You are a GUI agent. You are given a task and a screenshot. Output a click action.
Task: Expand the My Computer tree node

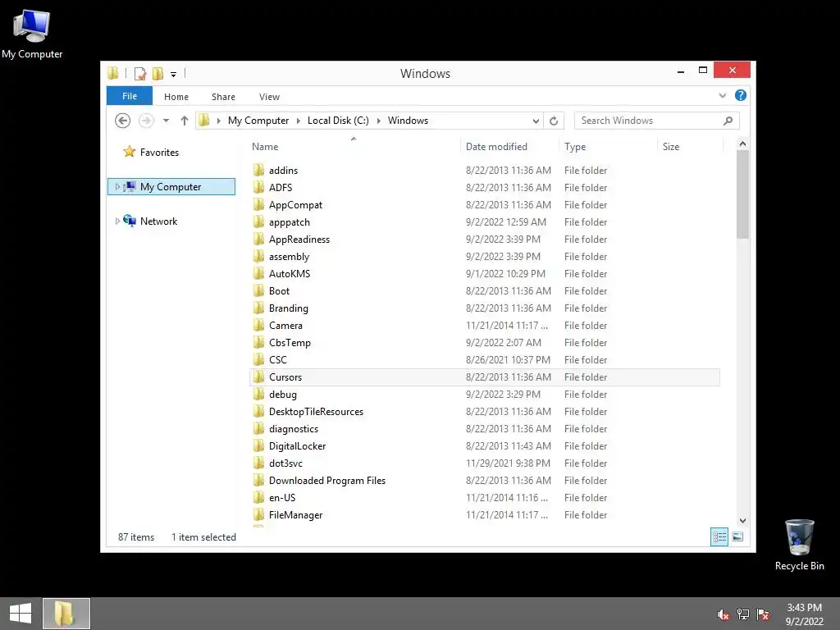(x=117, y=186)
